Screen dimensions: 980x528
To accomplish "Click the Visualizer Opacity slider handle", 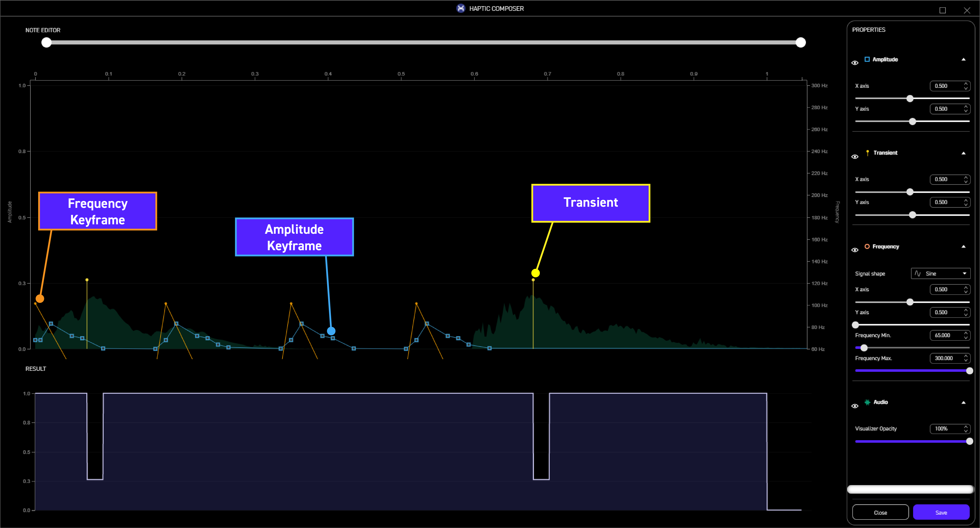I will click(x=970, y=441).
